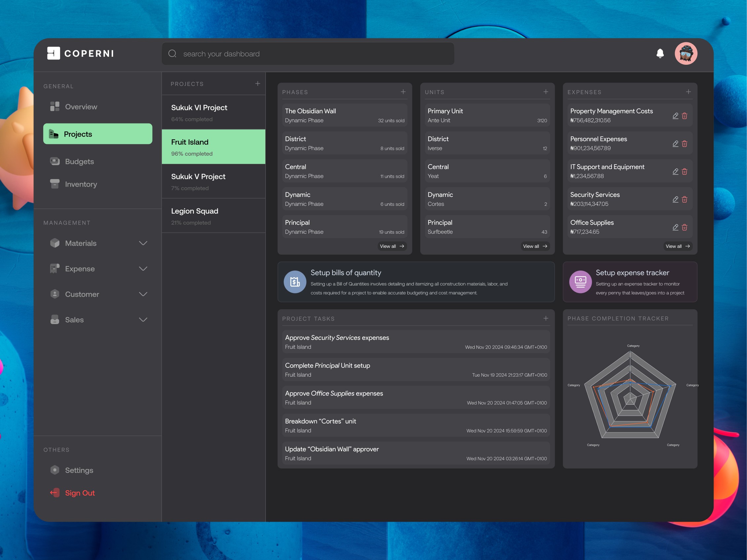
Task: Open the user profile avatar
Action: coord(686,54)
